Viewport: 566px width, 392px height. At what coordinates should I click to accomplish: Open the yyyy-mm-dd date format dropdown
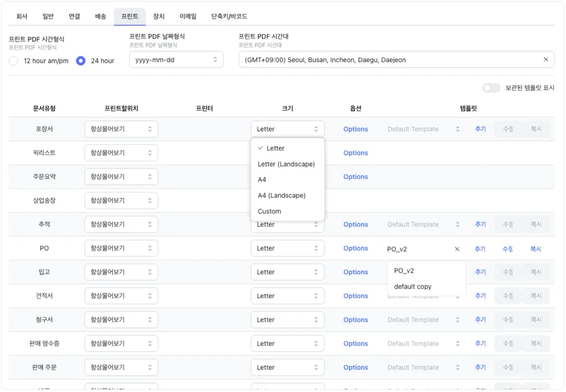tap(176, 60)
